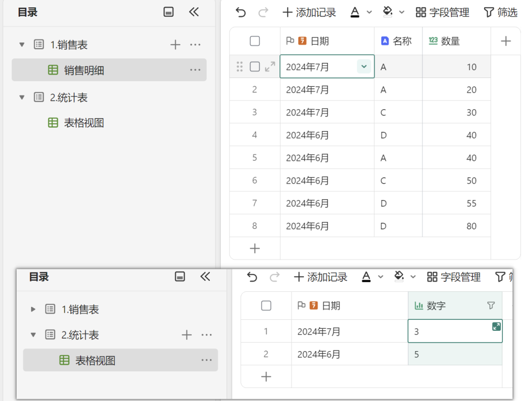Click filter funnel icon in lower toolbar
Image resolution: width=532 pixels, height=401 pixels.
point(500,277)
